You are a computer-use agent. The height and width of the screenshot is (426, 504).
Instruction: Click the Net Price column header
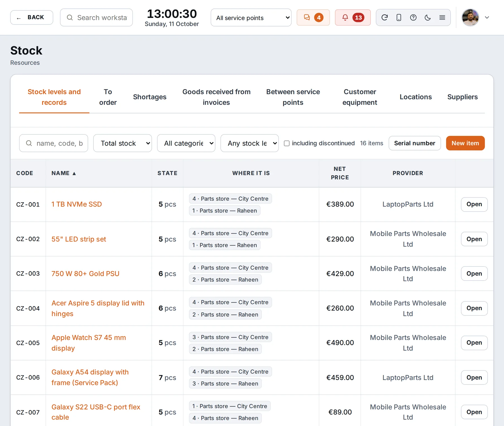[x=340, y=173]
